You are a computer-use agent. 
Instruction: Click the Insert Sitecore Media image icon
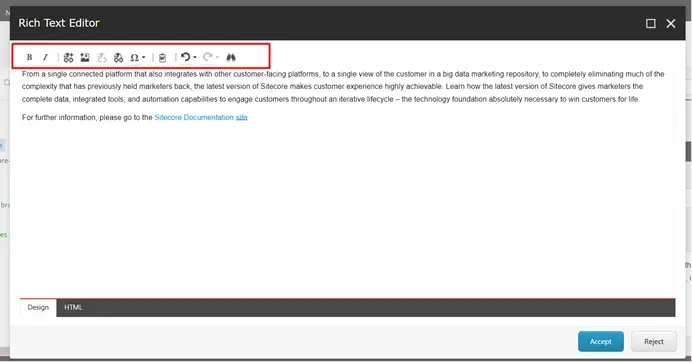click(85, 57)
